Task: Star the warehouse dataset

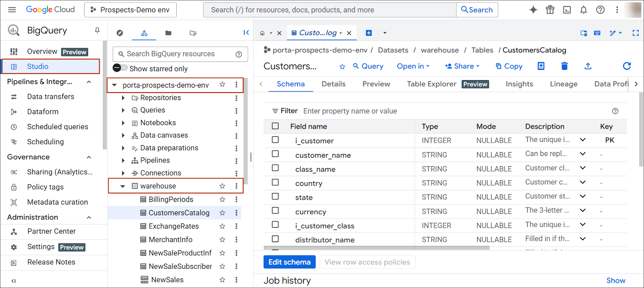Action: 222,186
